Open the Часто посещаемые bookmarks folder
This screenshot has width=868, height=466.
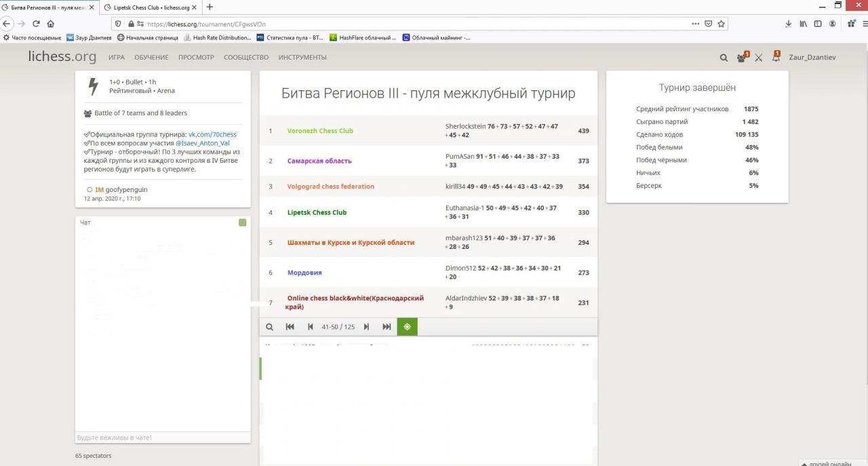click(x=33, y=38)
